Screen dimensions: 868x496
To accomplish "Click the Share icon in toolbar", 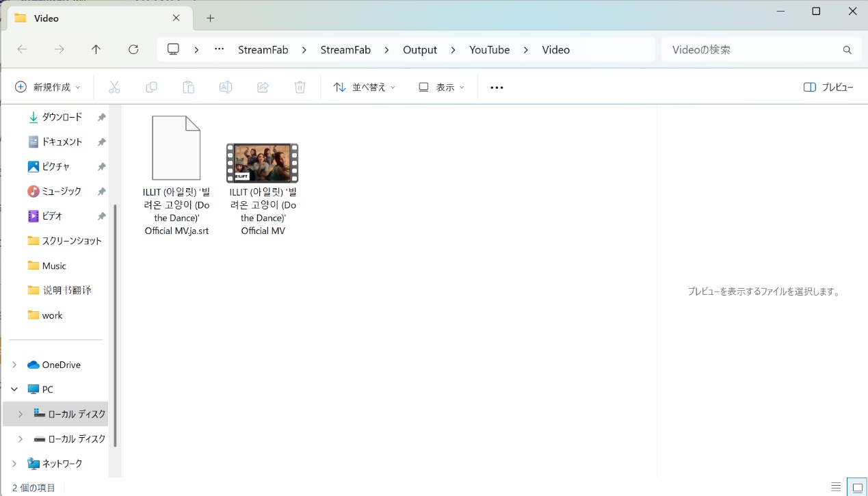I will tap(263, 87).
